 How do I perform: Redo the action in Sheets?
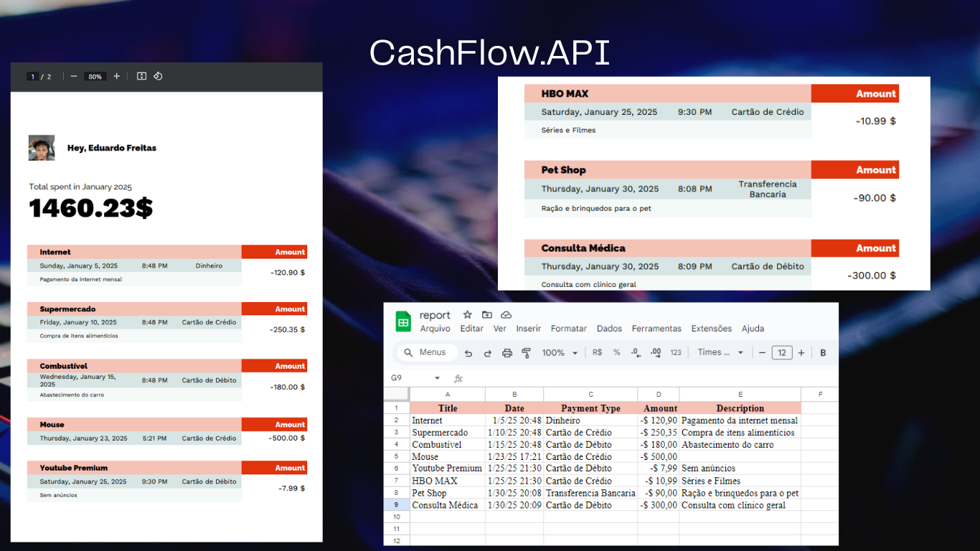point(488,353)
